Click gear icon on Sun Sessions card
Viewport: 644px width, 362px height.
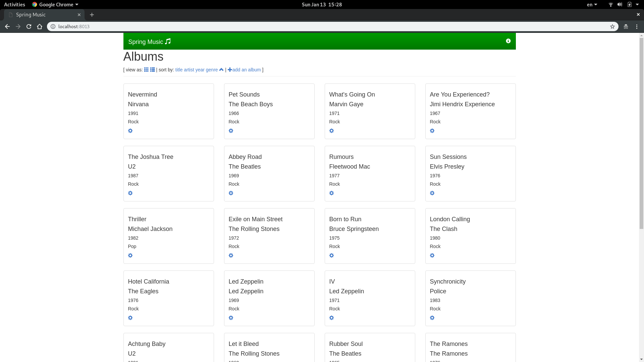[x=432, y=193]
